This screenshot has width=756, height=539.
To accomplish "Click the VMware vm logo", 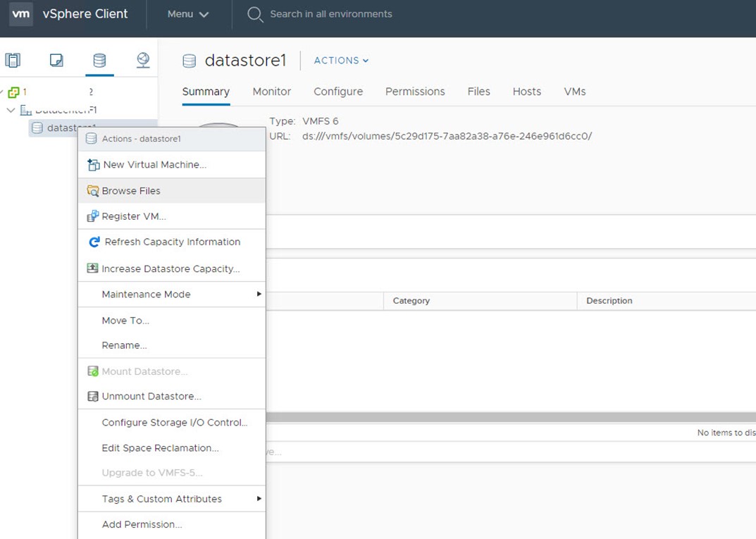I will click(21, 14).
